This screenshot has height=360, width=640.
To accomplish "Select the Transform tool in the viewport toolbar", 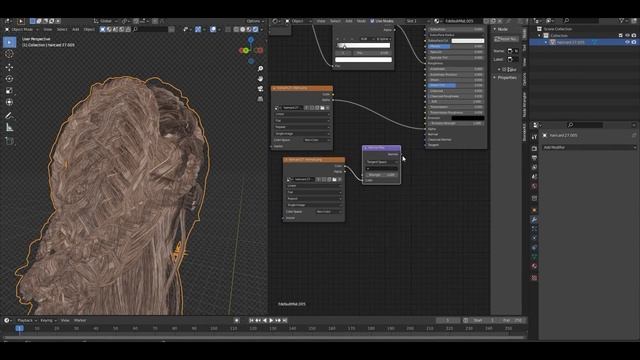I will pyautogui.click(x=9, y=102).
